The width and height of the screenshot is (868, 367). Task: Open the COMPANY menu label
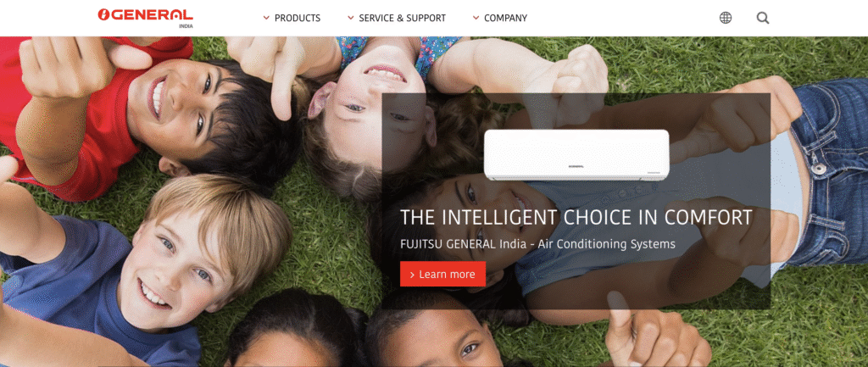click(505, 18)
